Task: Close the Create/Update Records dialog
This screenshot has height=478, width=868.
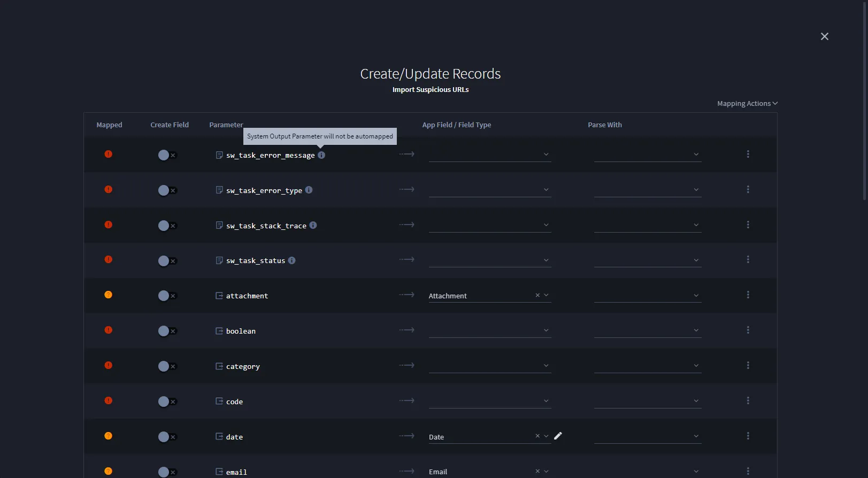Action: pos(825,36)
